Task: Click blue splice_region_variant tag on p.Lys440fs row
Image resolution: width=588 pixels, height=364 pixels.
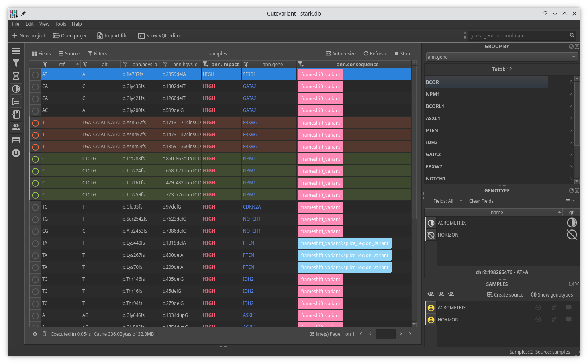Action: [x=345, y=243]
